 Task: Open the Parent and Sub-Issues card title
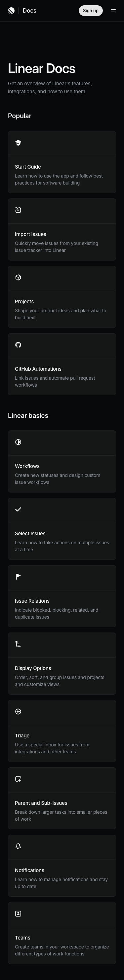tap(41, 803)
